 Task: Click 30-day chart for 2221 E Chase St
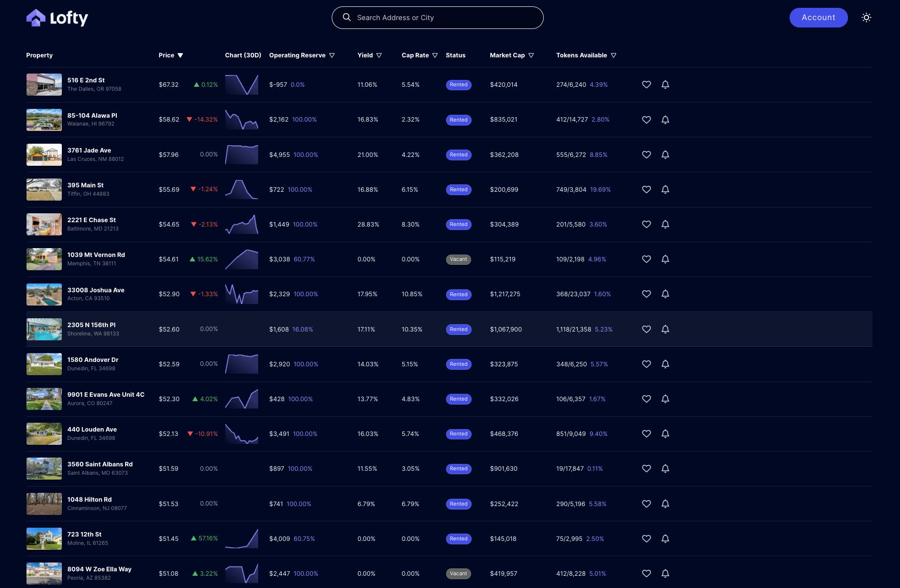click(241, 224)
